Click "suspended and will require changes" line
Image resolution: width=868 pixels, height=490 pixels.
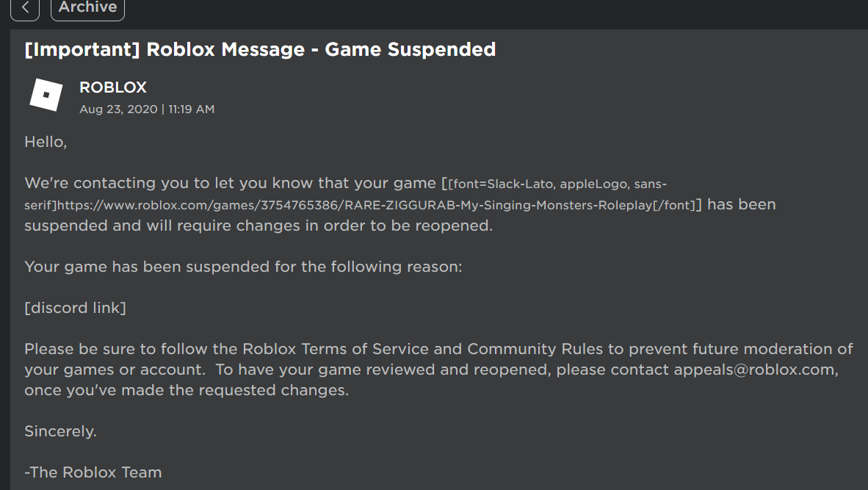[258, 226]
